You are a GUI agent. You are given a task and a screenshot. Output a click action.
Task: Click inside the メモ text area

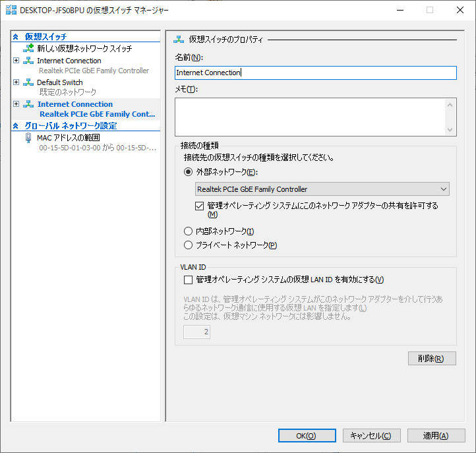coord(311,117)
